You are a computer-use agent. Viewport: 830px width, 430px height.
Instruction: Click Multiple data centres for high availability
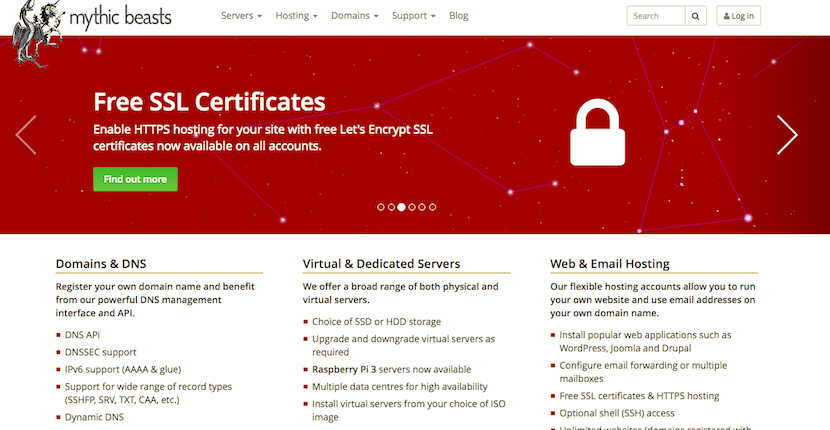click(400, 387)
